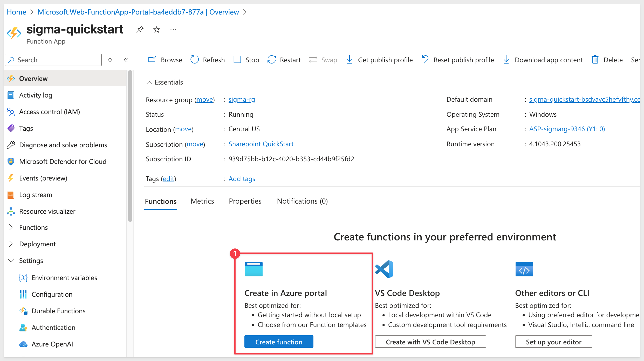Delete the function app
The height and width of the screenshot is (361, 644).
coord(607,60)
